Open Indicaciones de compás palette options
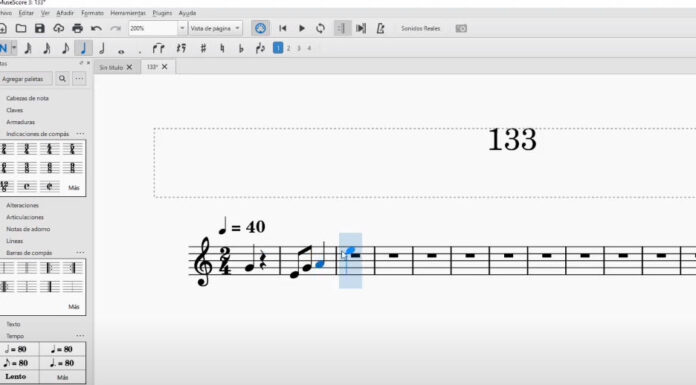The image size is (696, 385). pos(80,134)
